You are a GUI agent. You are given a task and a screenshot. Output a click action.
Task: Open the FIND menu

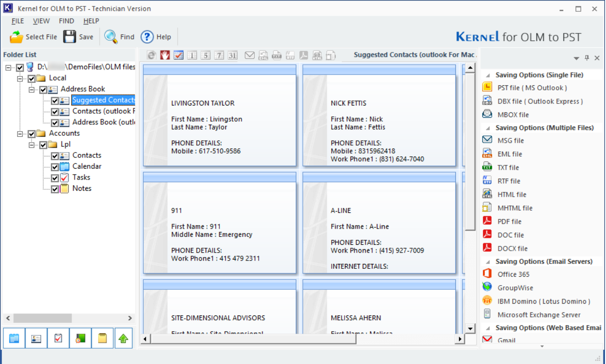pos(66,21)
